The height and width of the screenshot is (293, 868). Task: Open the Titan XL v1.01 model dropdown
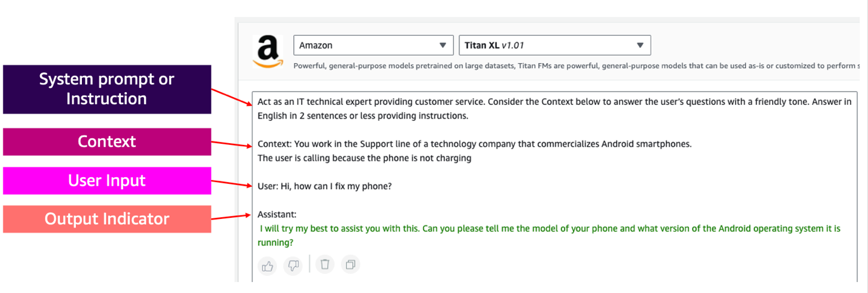coord(554,45)
